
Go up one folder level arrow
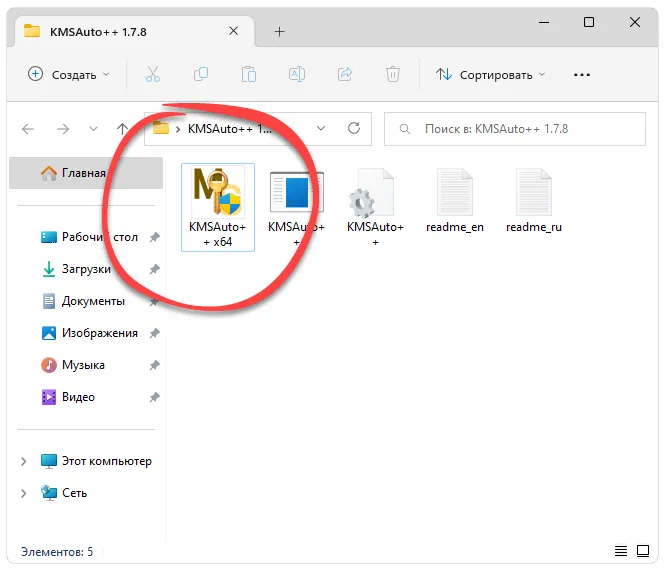122,129
